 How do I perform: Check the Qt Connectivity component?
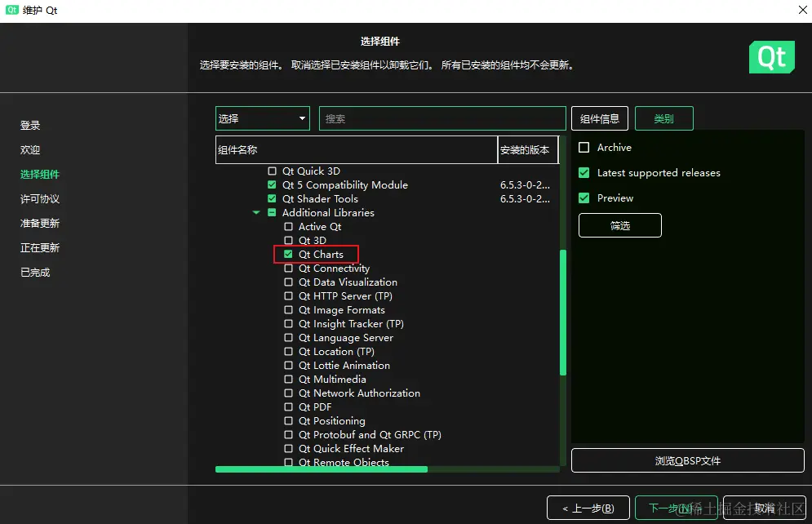pyautogui.click(x=288, y=269)
